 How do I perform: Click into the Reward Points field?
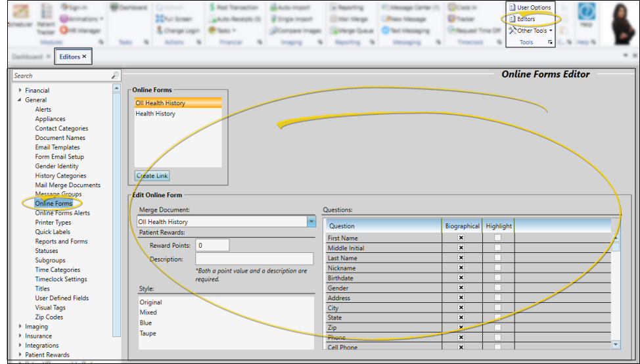(212, 245)
